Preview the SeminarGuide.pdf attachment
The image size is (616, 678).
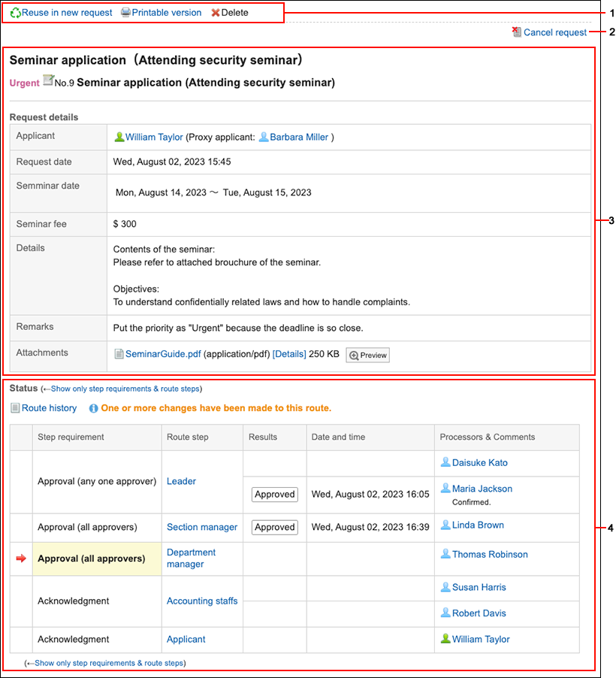tap(367, 355)
